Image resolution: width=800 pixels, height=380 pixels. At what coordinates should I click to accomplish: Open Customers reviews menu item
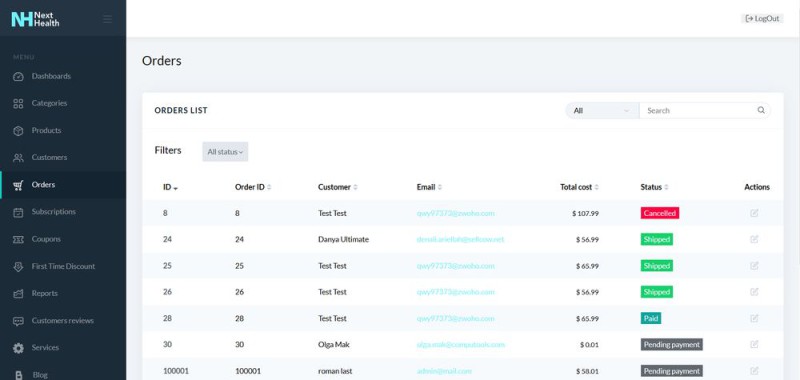coord(63,321)
